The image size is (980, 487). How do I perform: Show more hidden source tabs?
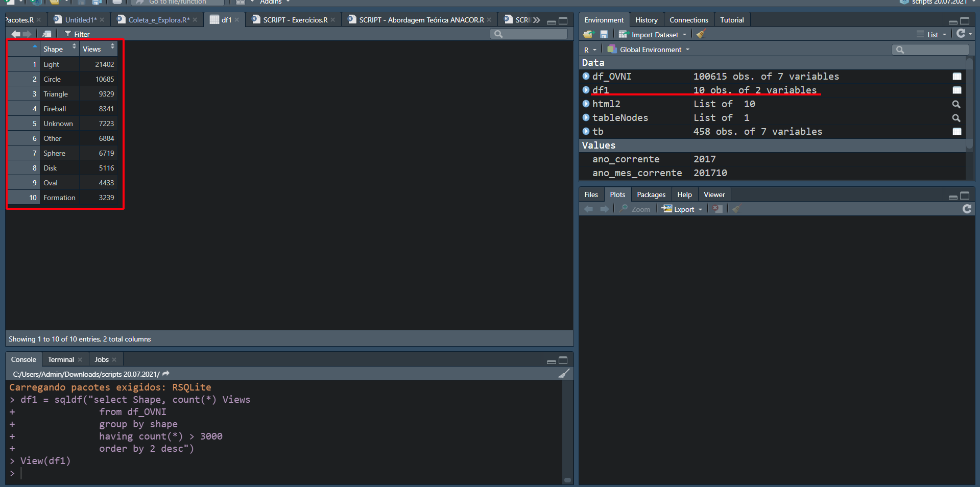(536, 20)
